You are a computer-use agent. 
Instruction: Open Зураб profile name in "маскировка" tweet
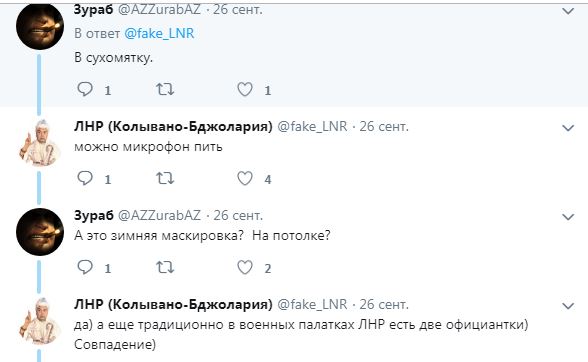(94, 215)
